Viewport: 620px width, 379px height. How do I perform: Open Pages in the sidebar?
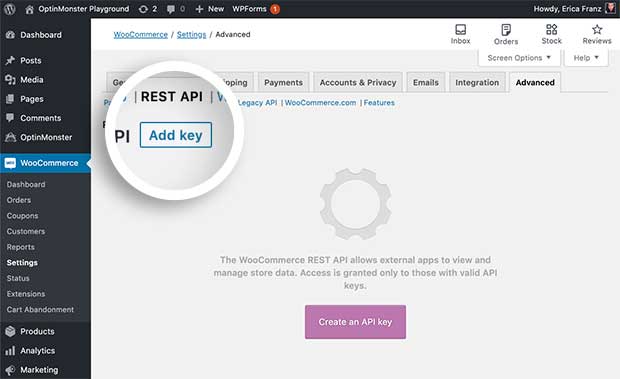click(32, 99)
